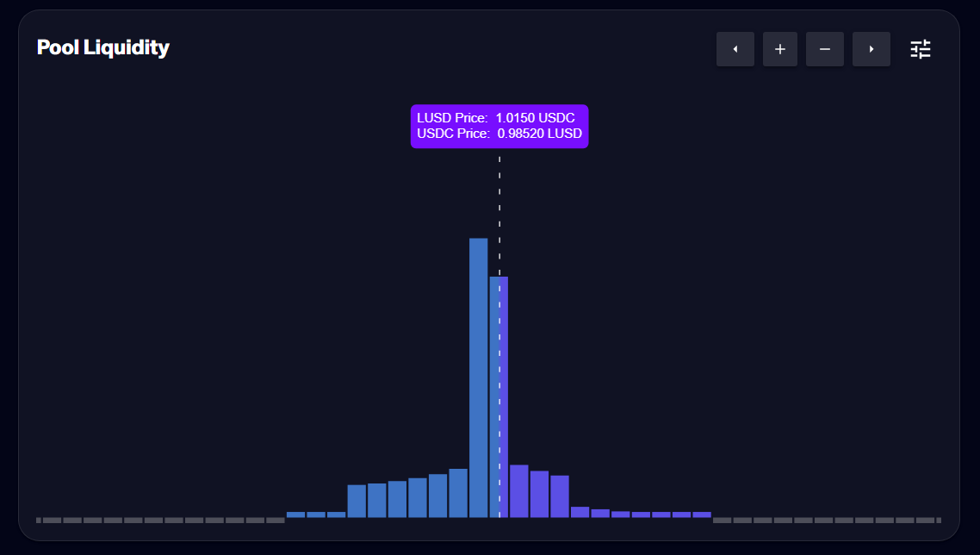Zoom in with the plus button
This screenshot has height=555, width=980.
[779, 49]
